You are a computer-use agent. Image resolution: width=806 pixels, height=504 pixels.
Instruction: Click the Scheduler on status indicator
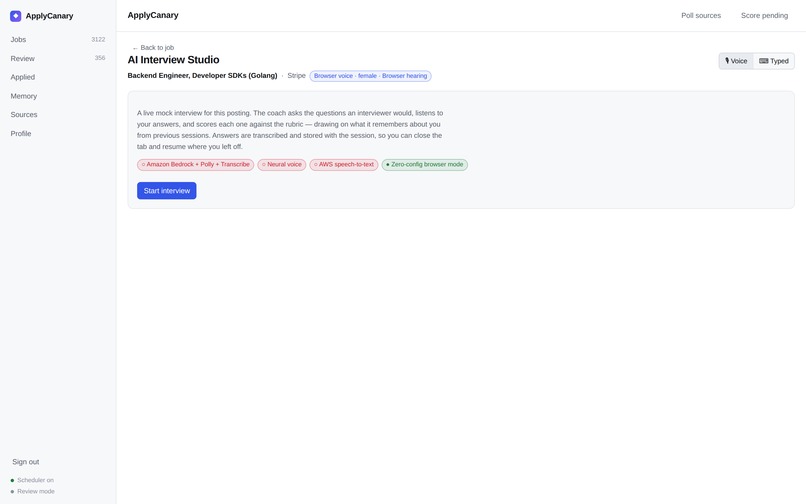pos(32,480)
